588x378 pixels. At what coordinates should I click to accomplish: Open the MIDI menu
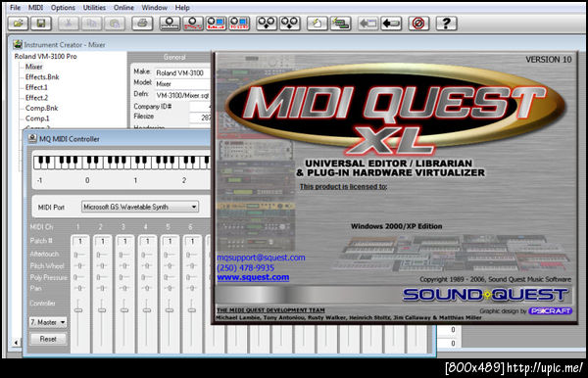point(35,8)
